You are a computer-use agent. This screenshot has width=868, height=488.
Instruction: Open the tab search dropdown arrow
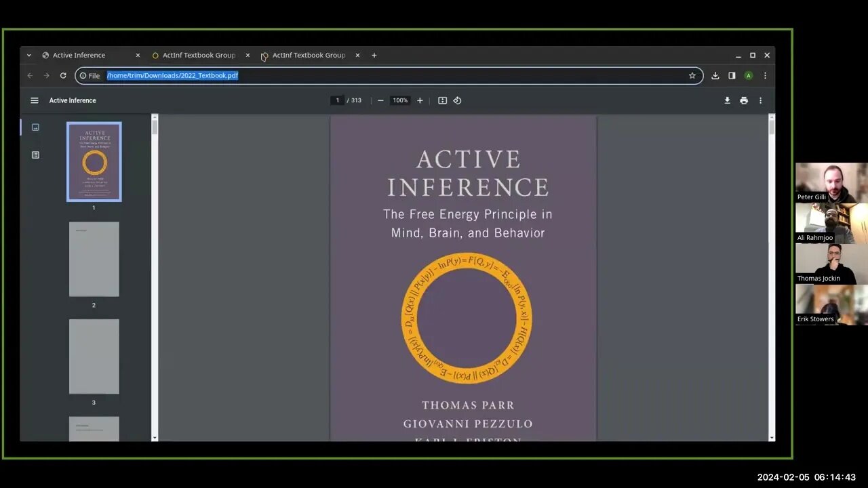click(28, 55)
